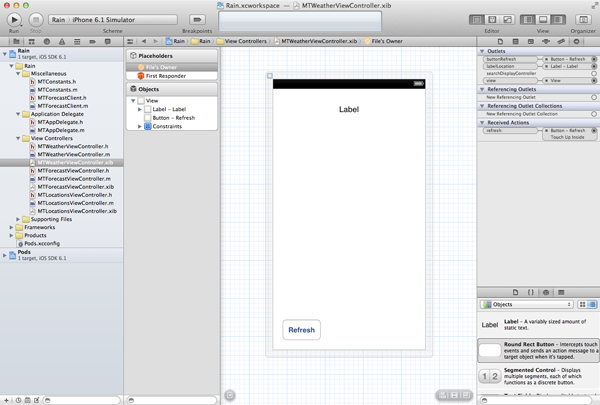
Task: Show the Connections inspector tab
Action: 576,41
